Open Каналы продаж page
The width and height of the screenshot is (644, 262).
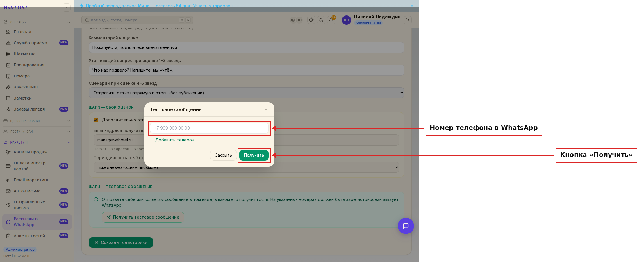pos(37,152)
